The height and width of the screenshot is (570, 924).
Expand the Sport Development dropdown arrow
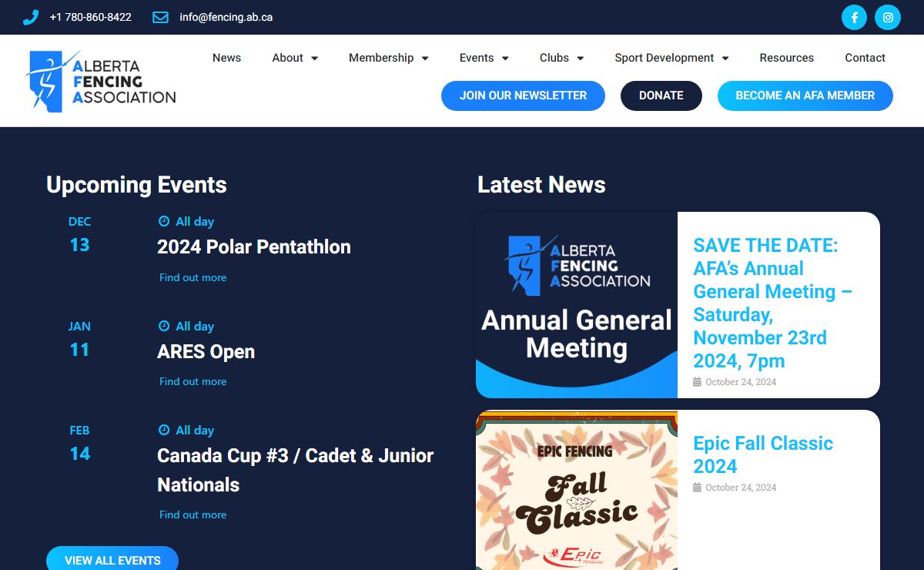725,59
